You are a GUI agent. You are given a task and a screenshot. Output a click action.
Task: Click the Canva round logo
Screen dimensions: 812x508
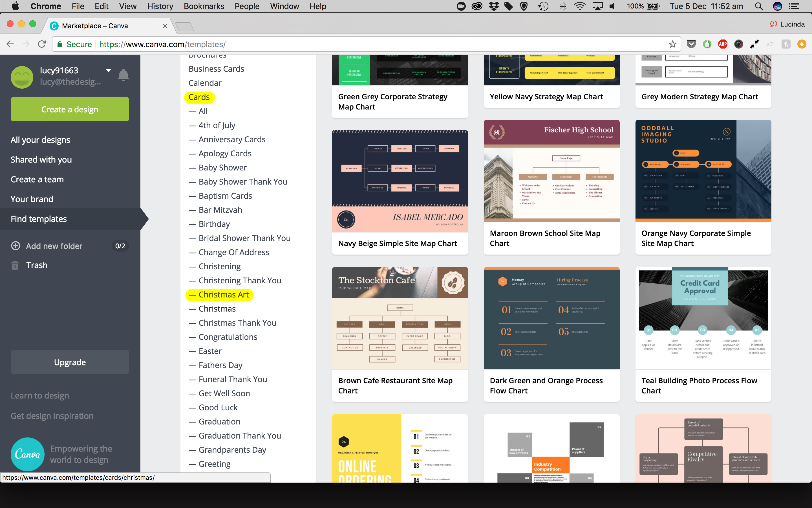pyautogui.click(x=28, y=454)
